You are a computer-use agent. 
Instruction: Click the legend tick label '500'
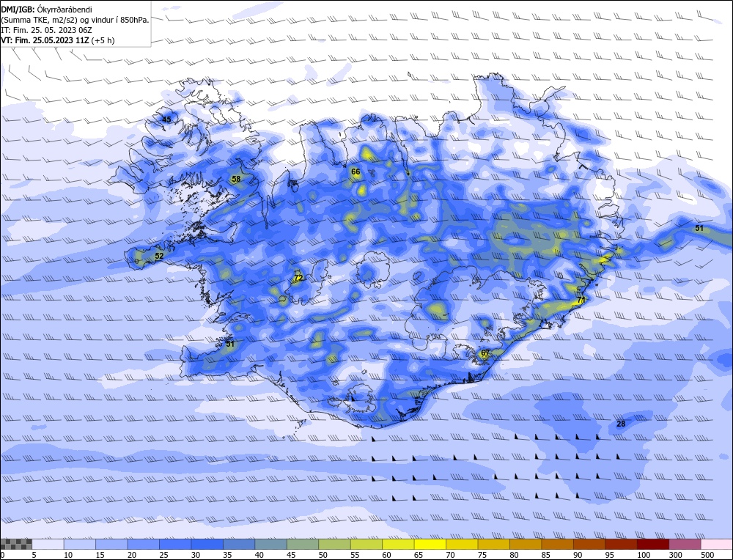tap(707, 555)
